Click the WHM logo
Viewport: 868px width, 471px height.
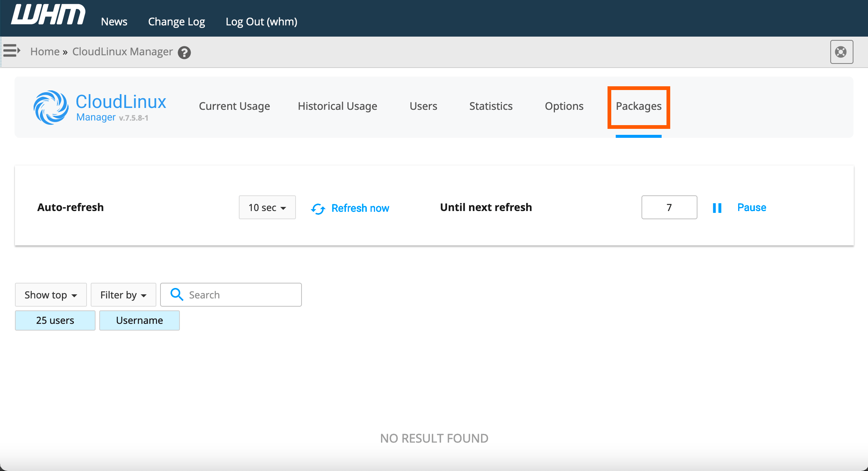coord(48,16)
